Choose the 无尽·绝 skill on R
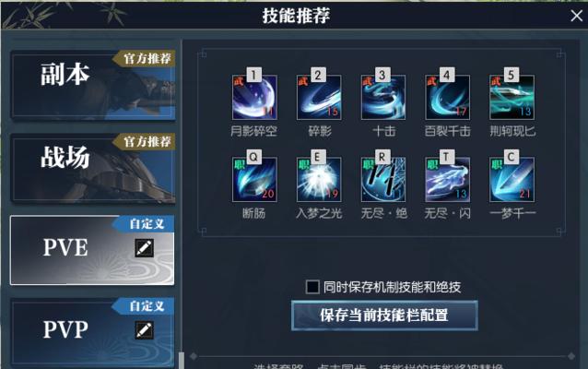 coord(383,180)
